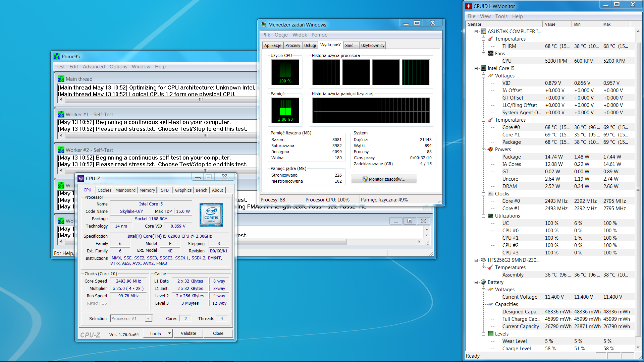Click the HWMonitor vertical scrollbar down arrow
Viewport: 644px width, 362px height.
tap(638, 347)
